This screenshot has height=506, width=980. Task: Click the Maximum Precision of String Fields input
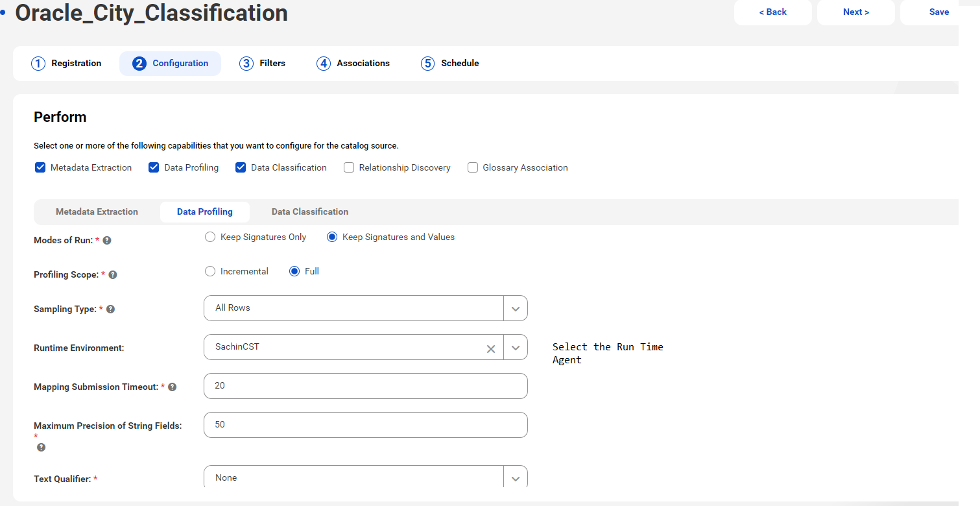[x=366, y=425]
